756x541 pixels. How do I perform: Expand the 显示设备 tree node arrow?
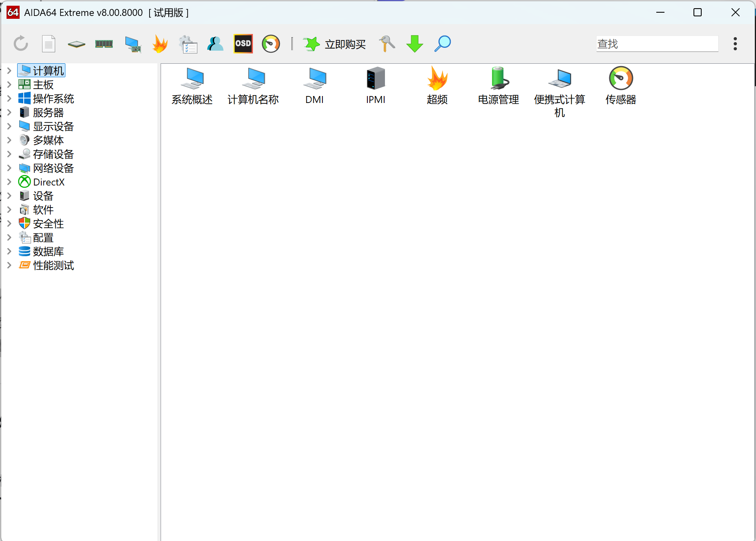coord(9,126)
